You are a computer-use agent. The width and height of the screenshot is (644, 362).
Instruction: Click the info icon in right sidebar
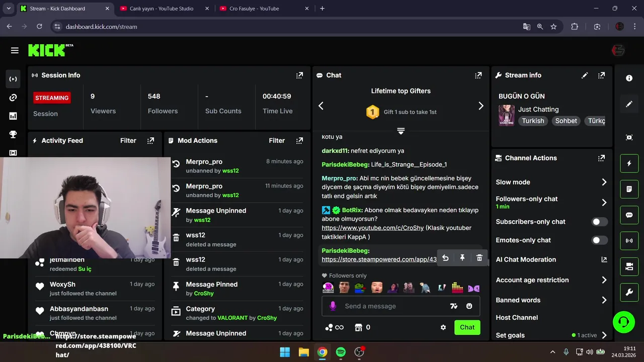coord(629,78)
